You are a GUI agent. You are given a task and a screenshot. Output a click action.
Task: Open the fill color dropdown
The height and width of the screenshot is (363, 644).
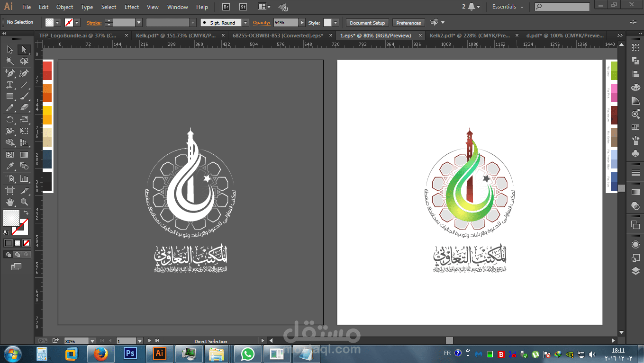pyautogui.click(x=57, y=23)
